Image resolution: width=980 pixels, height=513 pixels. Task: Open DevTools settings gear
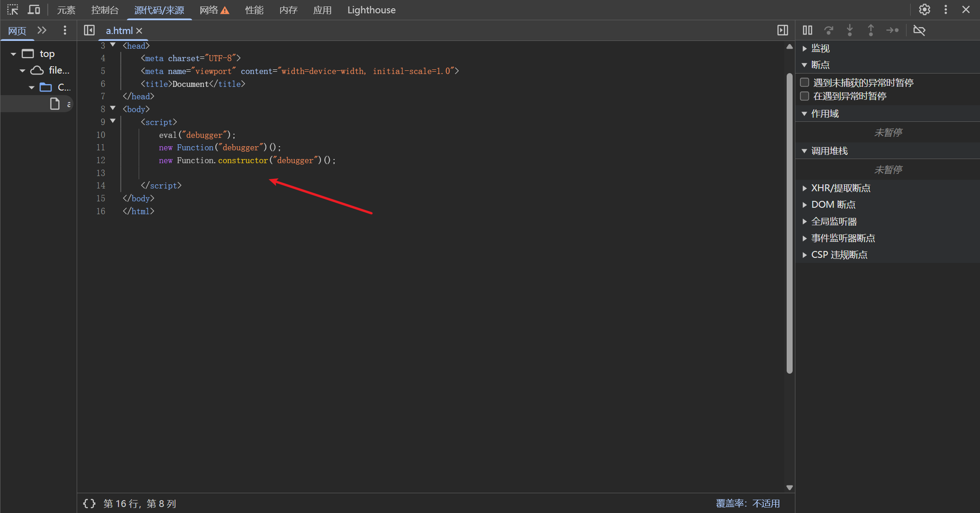pos(924,10)
